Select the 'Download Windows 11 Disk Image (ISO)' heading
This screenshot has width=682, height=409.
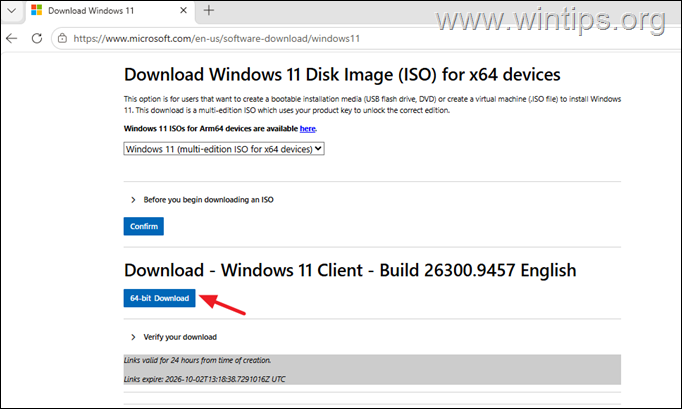click(x=342, y=74)
